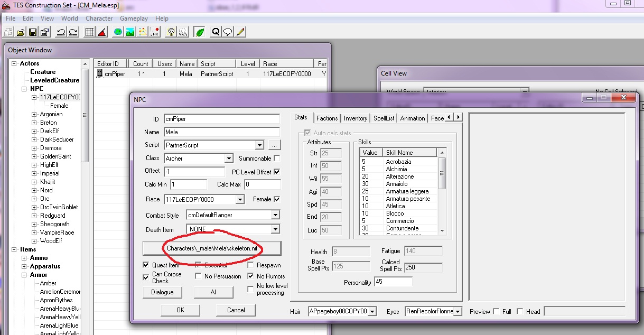Open the Gameplay menu
This screenshot has height=335, width=644.
click(x=134, y=18)
